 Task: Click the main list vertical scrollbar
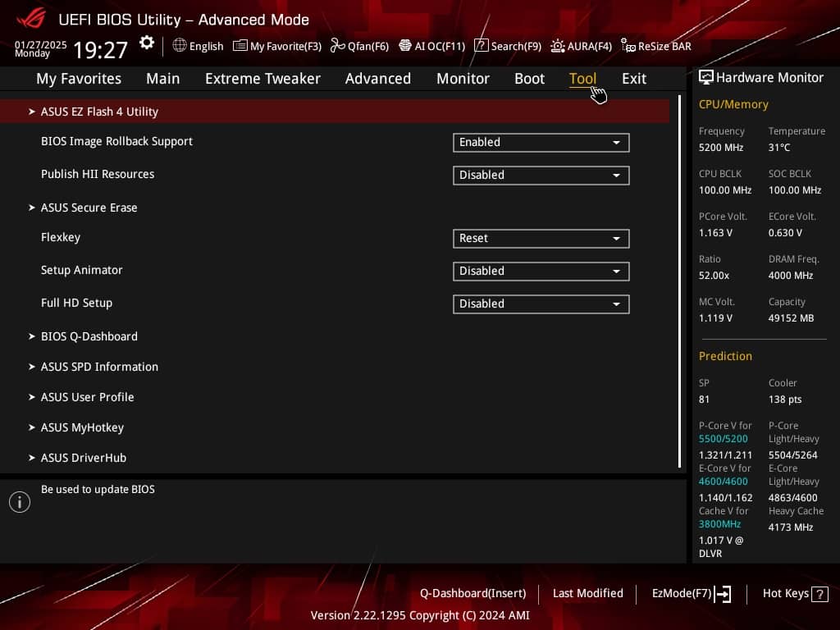pyautogui.click(x=679, y=282)
